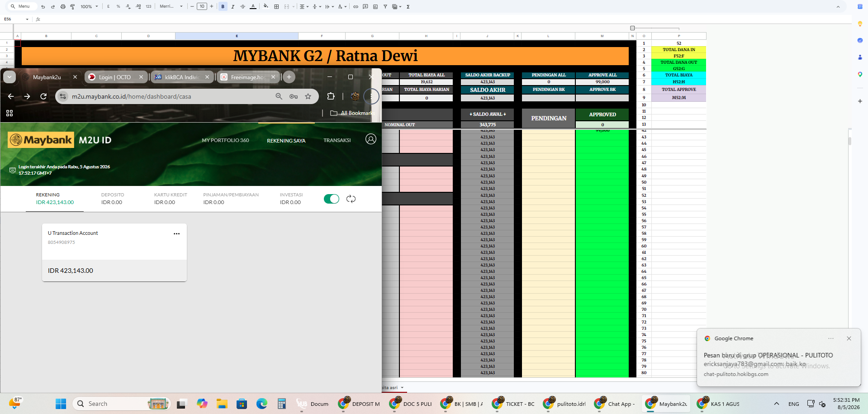Viewport: 868px width, 414px height.
Task: Open the Calculator from the taskbar
Action: pos(281,404)
